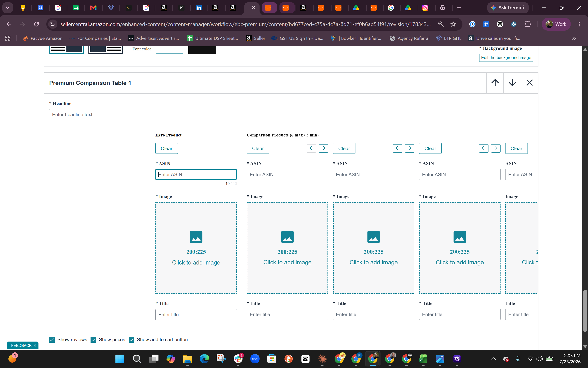The image size is (588, 368).
Task: Open the Pacvue Amazon bookmark
Action: click(x=42, y=38)
